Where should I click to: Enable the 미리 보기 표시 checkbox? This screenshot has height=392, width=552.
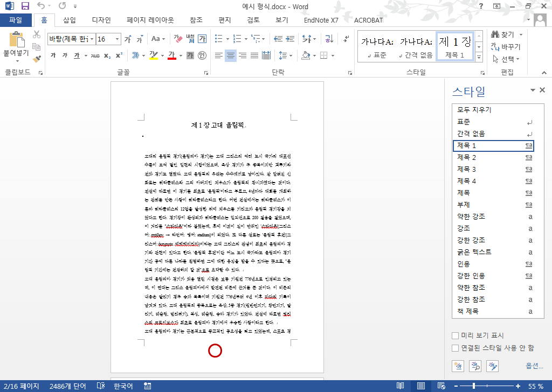point(455,334)
